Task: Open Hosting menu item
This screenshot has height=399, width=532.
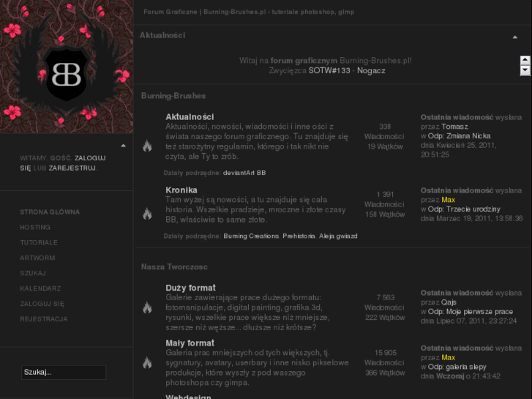Action: coord(35,227)
